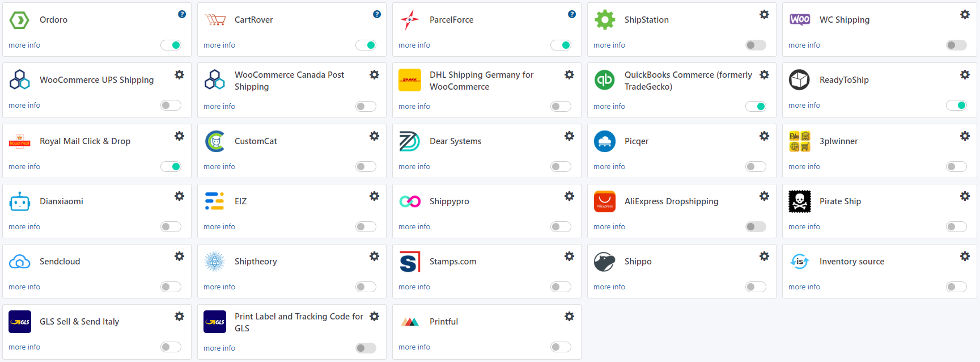Image resolution: width=980 pixels, height=362 pixels.
Task: Click the Sendcloud cloud logo
Action: [20, 262]
